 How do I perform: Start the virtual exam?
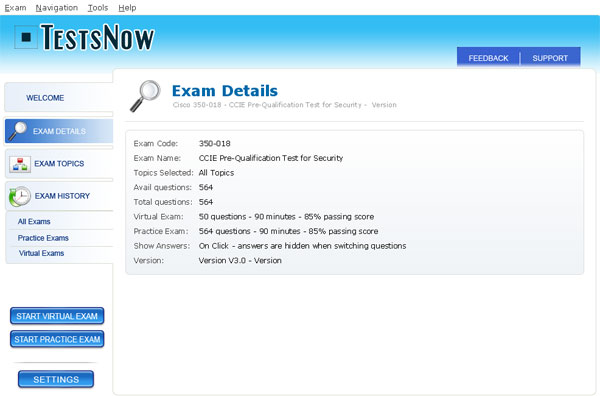[57, 316]
